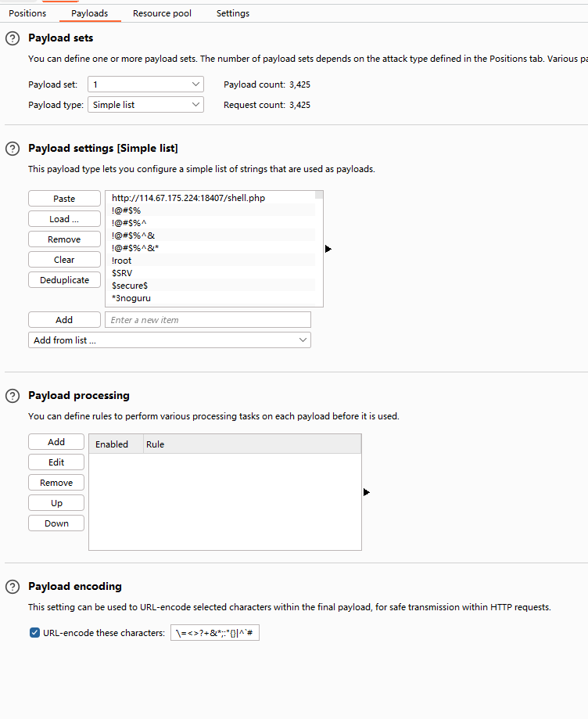Screen dimensions: 588x719
Task: Expand the Add from list dropdown
Action: [169, 340]
